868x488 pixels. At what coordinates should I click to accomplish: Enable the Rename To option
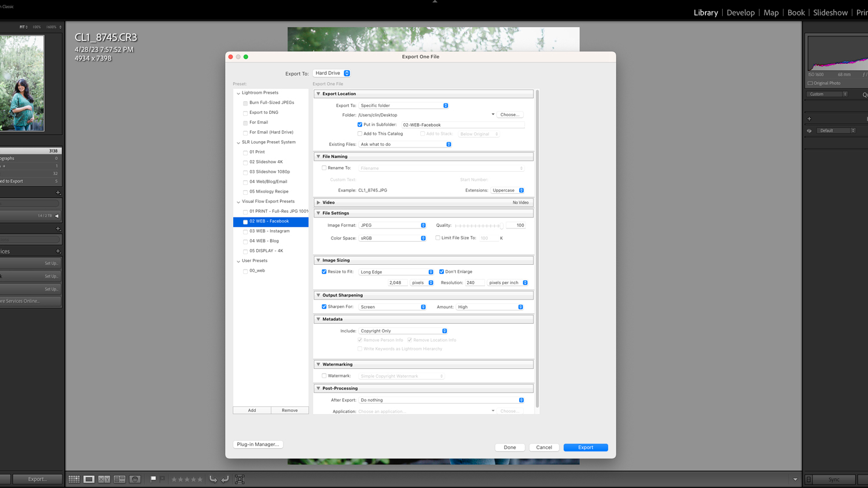[324, 168]
